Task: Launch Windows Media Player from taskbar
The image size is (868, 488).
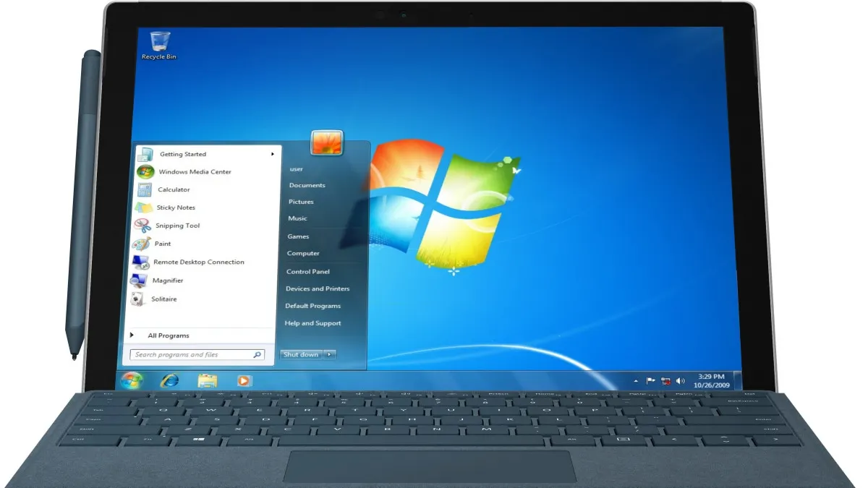Action: [244, 380]
